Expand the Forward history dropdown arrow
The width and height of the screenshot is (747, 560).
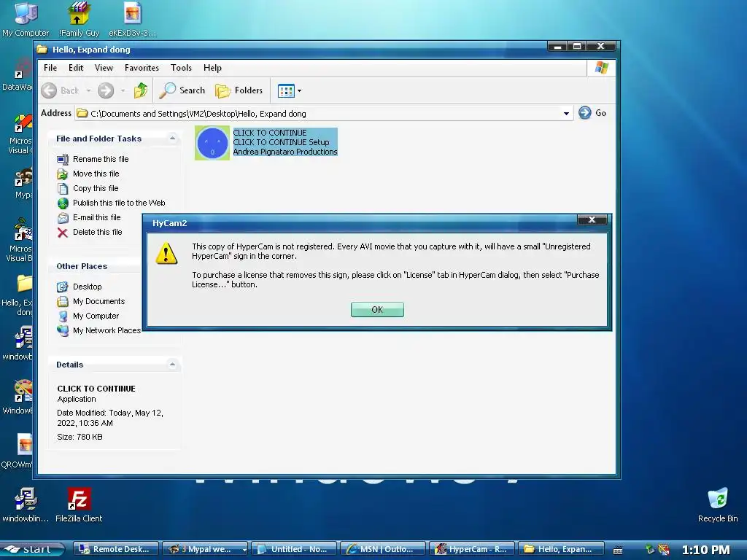coord(123,90)
